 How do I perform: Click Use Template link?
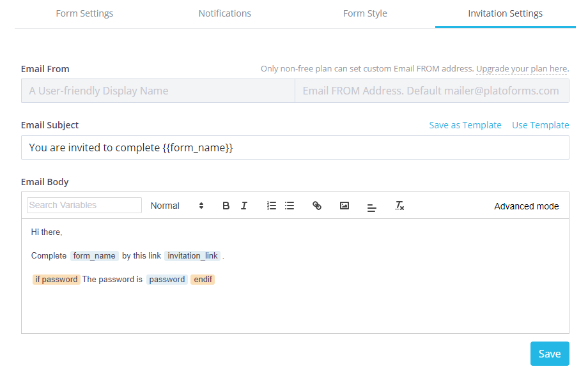pyautogui.click(x=540, y=125)
